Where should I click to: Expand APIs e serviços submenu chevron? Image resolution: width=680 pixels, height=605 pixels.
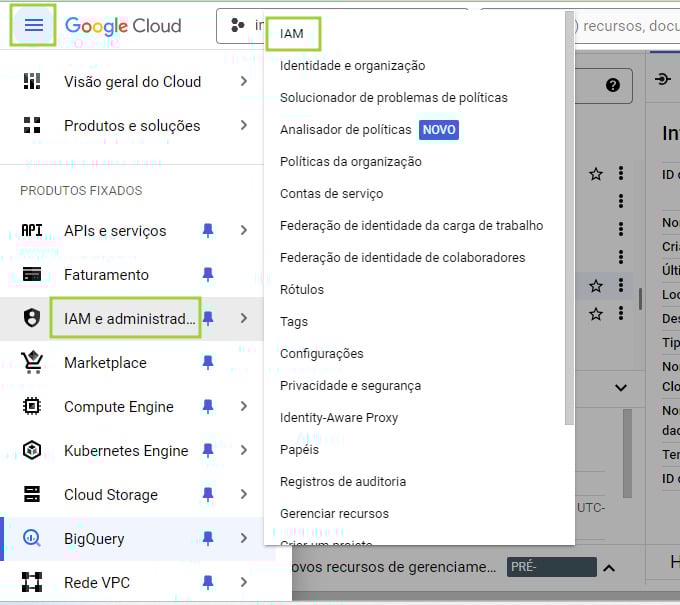(x=244, y=230)
